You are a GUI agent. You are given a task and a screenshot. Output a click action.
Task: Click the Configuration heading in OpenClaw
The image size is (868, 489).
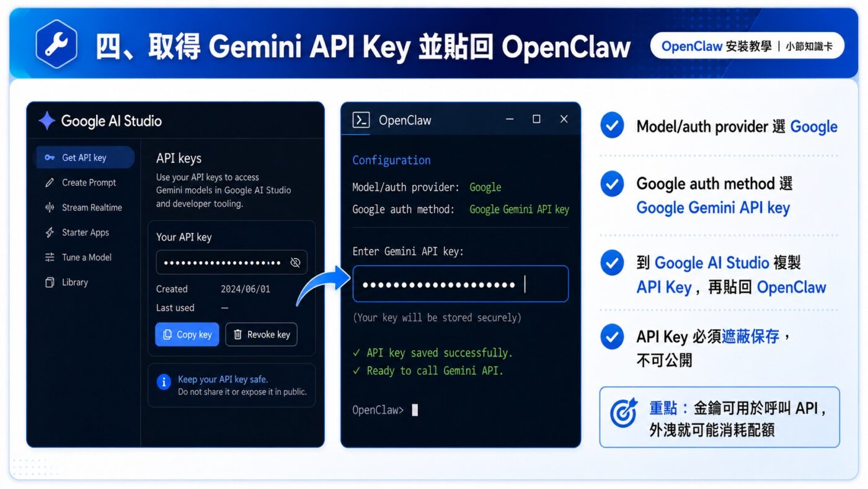391,160
